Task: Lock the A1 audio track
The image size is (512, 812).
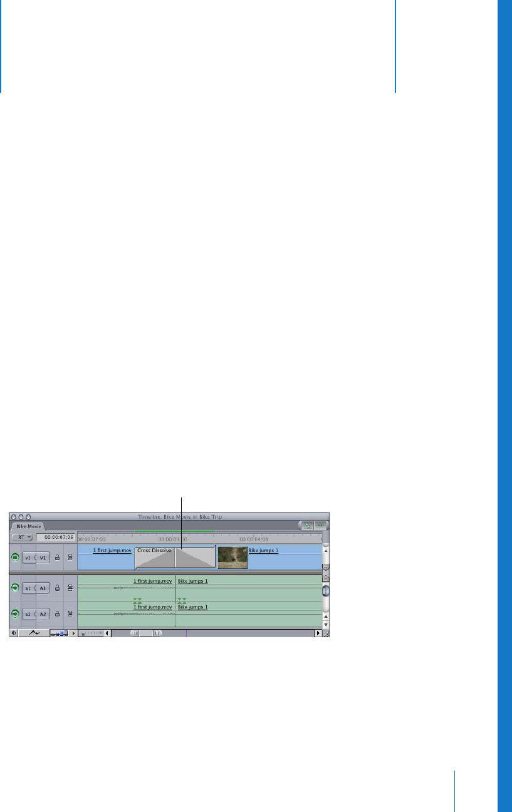Action: click(57, 588)
